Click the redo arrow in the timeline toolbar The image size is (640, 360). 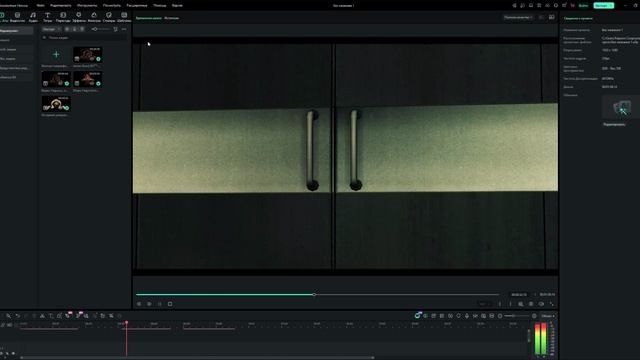pos(26,316)
